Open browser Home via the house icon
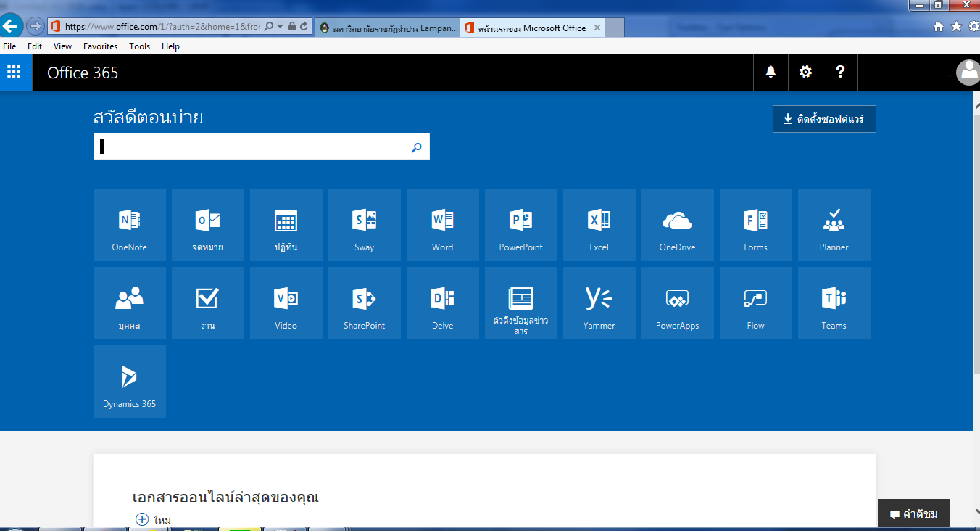The image size is (980, 531). click(938, 27)
